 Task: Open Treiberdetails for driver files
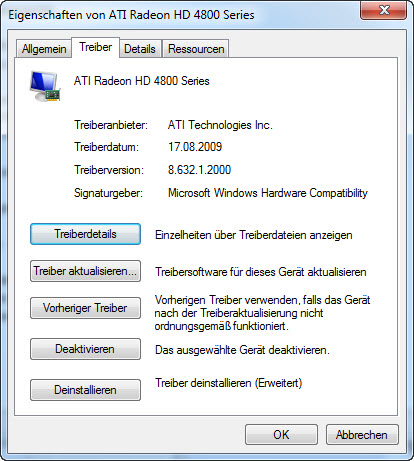pyautogui.click(x=85, y=234)
